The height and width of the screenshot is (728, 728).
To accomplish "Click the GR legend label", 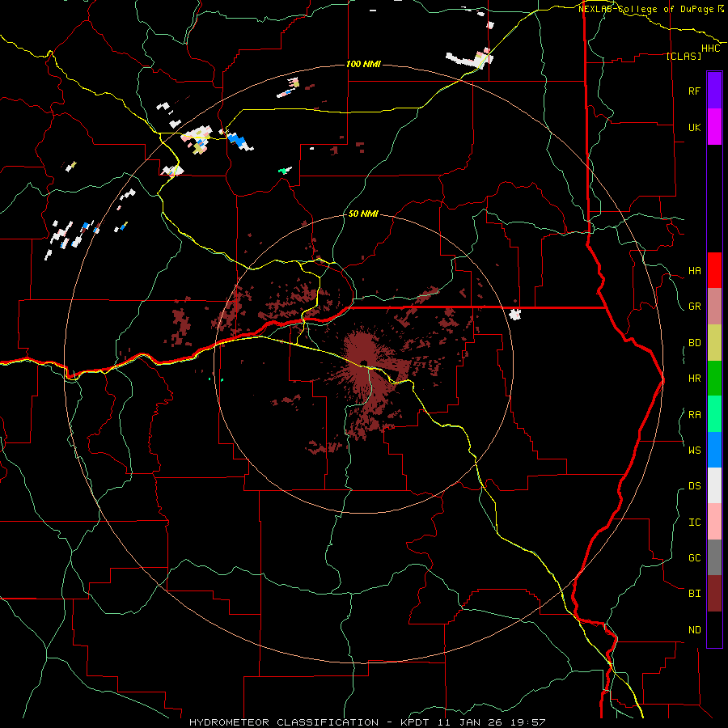I will tap(694, 307).
